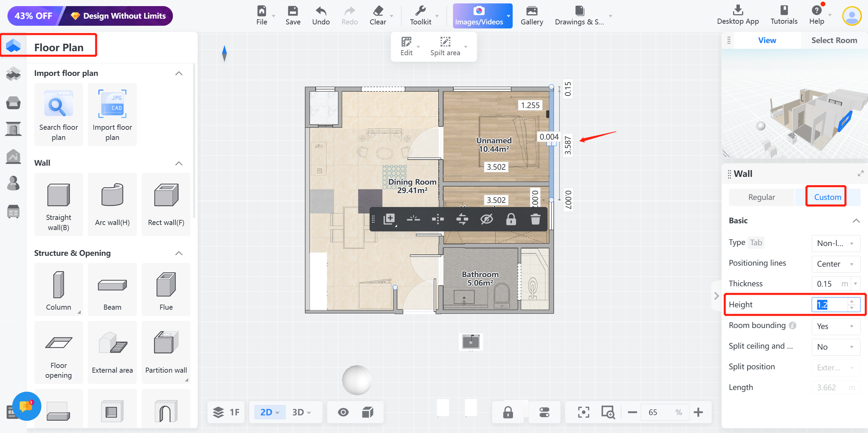This screenshot has width=868, height=433.
Task: Delete selected wall with trash icon
Action: [535, 219]
